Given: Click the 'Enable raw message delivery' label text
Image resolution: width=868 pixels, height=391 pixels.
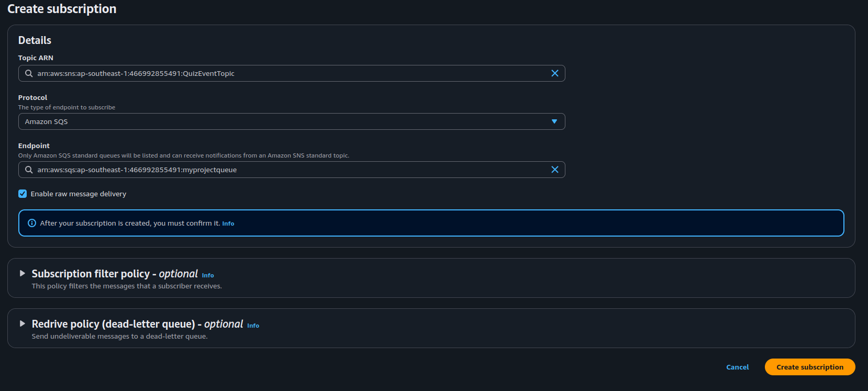Looking at the screenshot, I should tap(78, 194).
